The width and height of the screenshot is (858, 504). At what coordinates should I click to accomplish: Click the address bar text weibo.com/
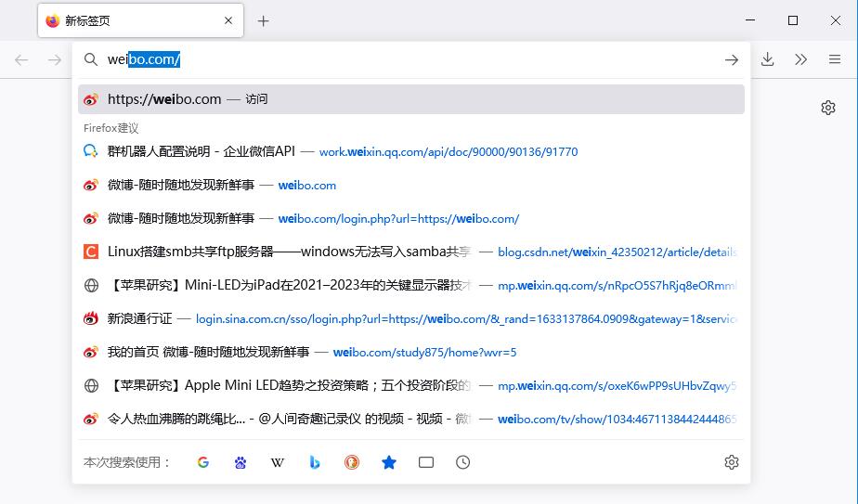coord(144,59)
